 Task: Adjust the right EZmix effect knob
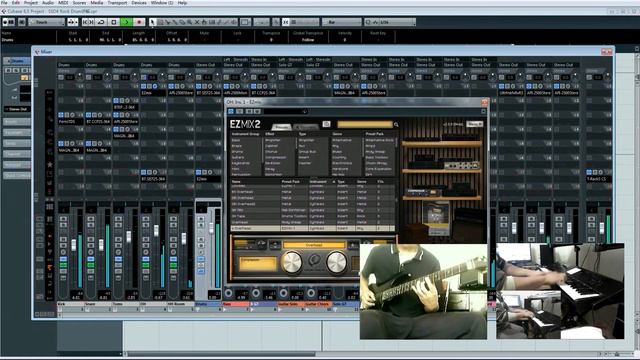coord(337,262)
